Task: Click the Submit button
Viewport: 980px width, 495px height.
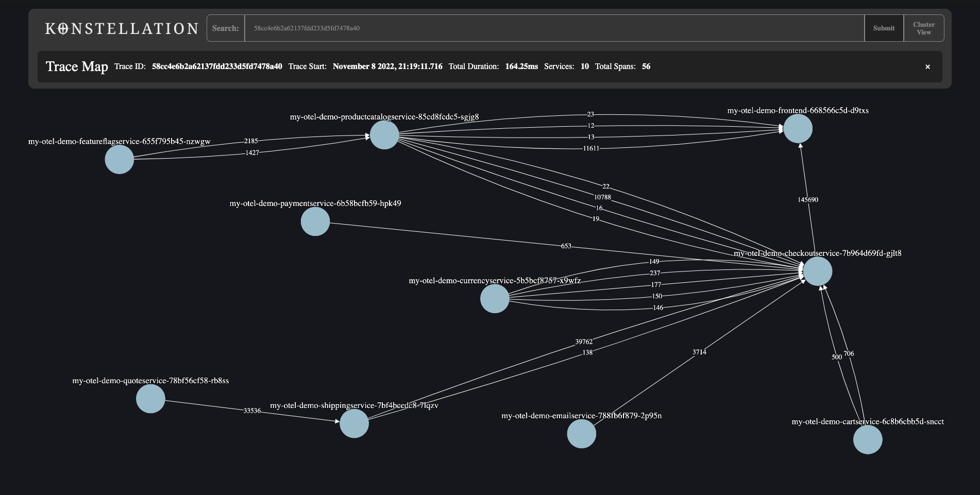Action: tap(884, 28)
